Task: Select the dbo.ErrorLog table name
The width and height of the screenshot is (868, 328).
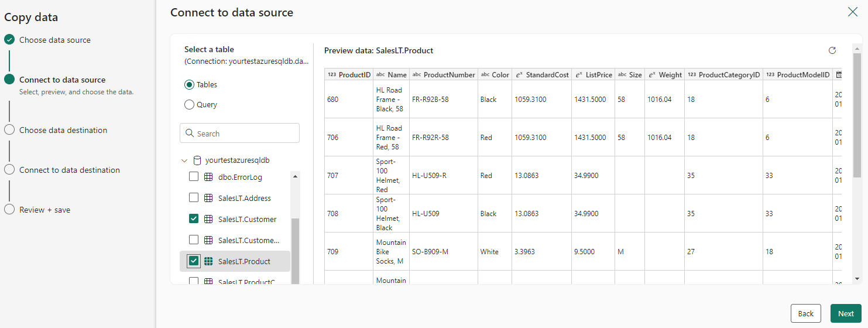Action: coord(240,177)
